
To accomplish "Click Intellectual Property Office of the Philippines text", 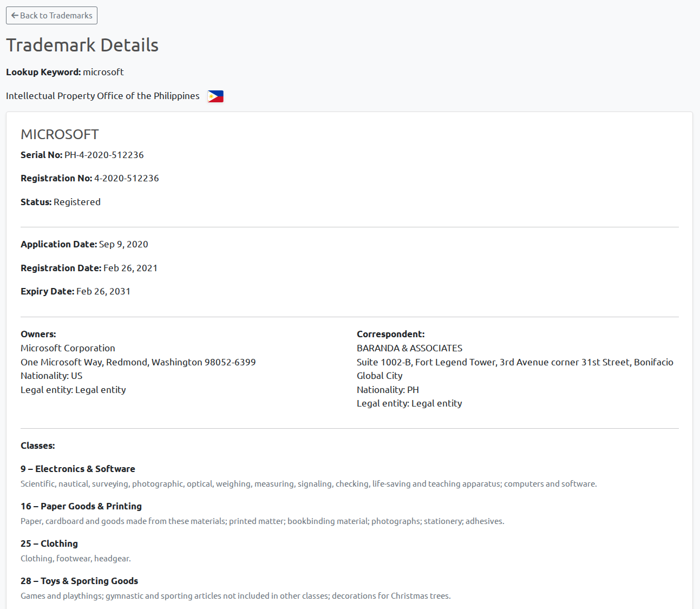I will pyautogui.click(x=103, y=96).
